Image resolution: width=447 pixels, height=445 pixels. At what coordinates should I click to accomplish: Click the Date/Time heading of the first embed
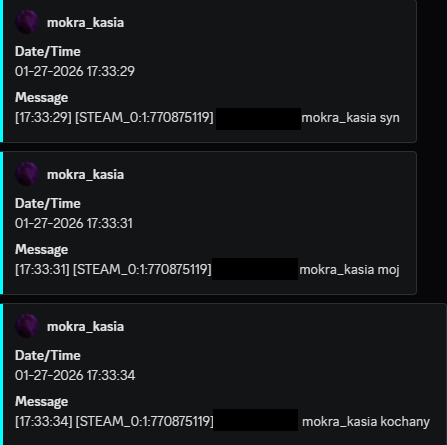coord(48,52)
